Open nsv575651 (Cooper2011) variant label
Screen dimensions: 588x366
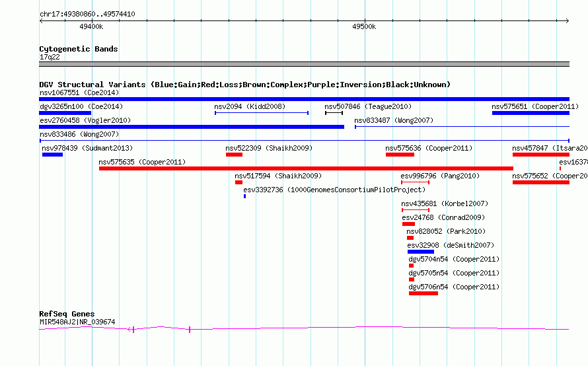pos(535,106)
